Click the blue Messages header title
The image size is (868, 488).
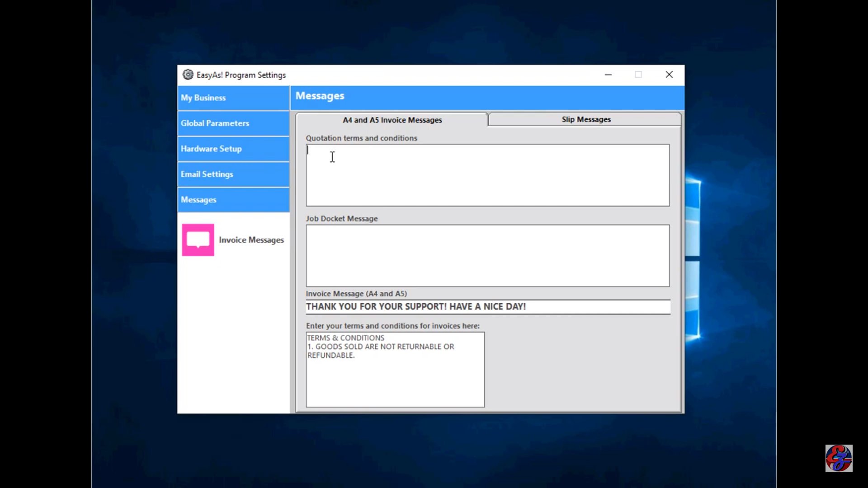pyautogui.click(x=320, y=96)
